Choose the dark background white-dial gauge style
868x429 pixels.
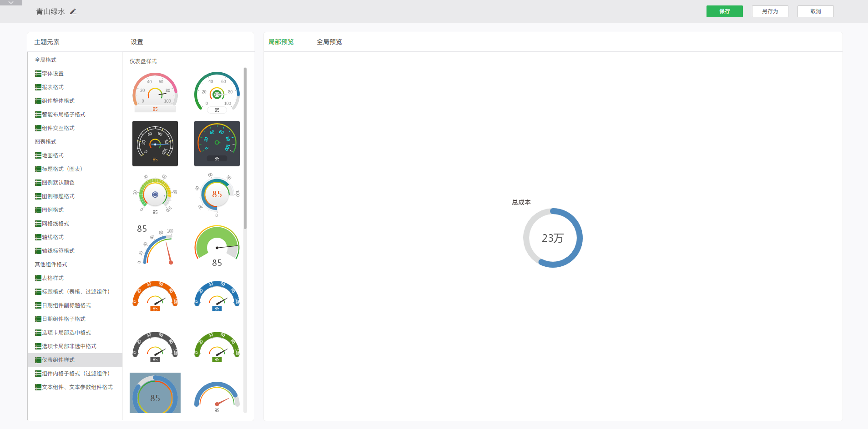point(155,144)
